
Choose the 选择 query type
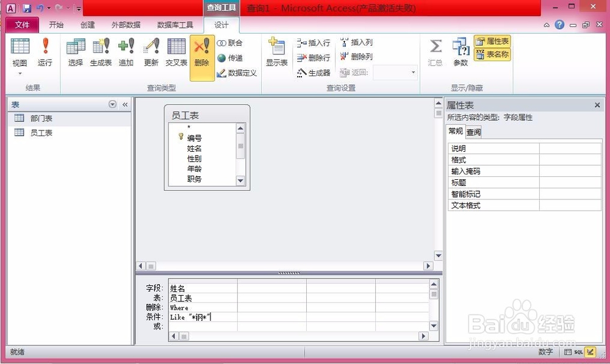pyautogui.click(x=76, y=52)
